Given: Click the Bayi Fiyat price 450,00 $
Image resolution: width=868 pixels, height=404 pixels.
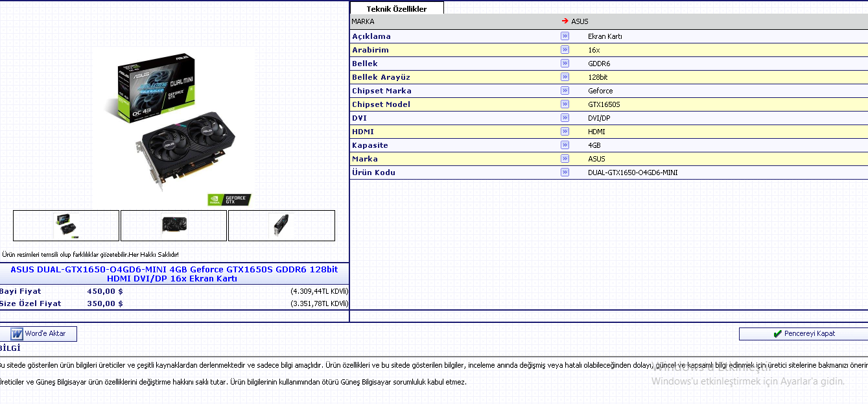Looking at the screenshot, I should (x=105, y=291).
